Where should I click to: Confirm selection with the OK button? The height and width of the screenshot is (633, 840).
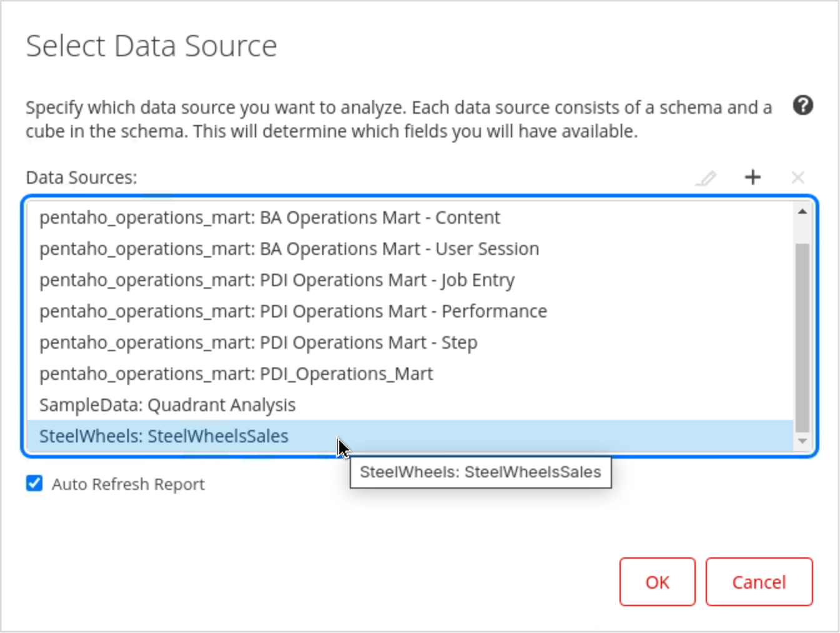point(657,582)
